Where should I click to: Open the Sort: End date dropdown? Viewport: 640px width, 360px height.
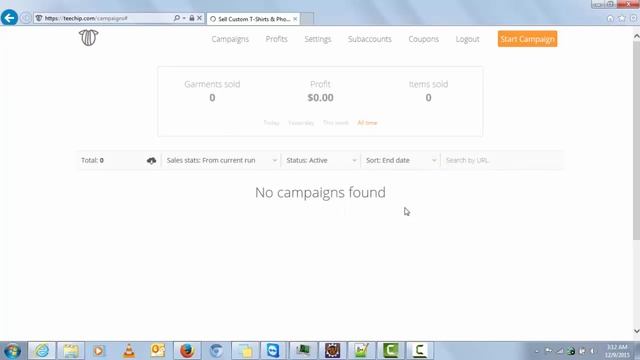click(401, 160)
